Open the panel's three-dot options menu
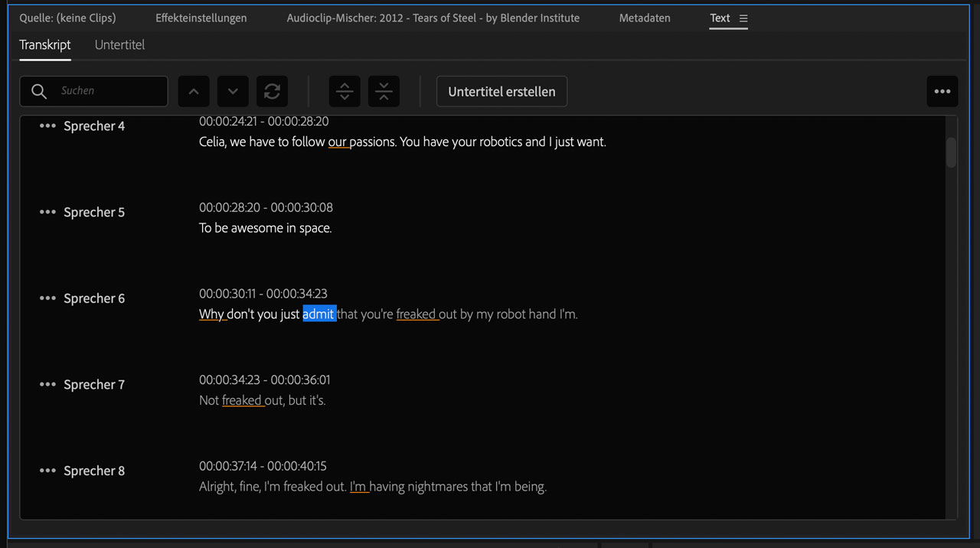The width and height of the screenshot is (980, 548). tap(942, 91)
